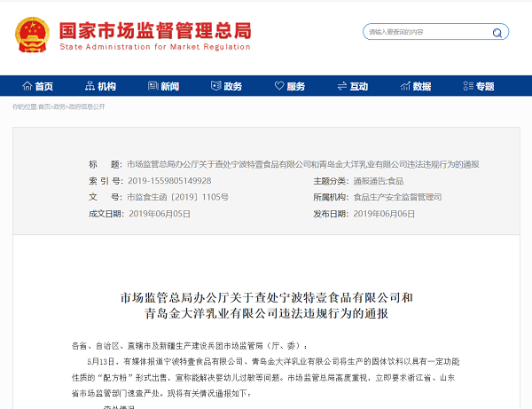Open the 服务 navigation item
Image resolution: width=532 pixels, height=409 pixels.
296,86
